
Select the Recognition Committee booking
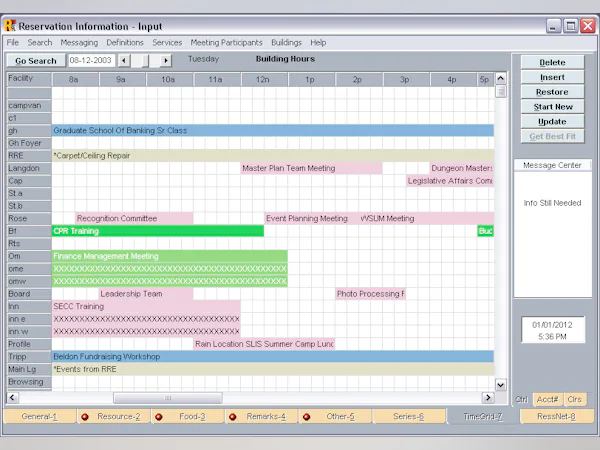point(134,218)
